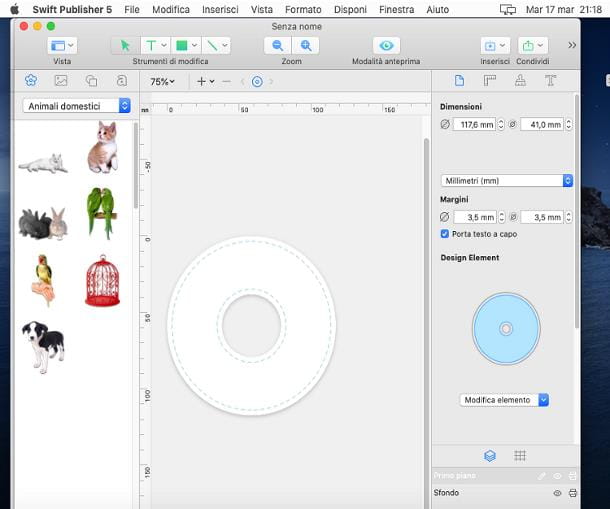Select the red birdcage clipart thumbnail
The width and height of the screenshot is (610, 509).
click(102, 280)
